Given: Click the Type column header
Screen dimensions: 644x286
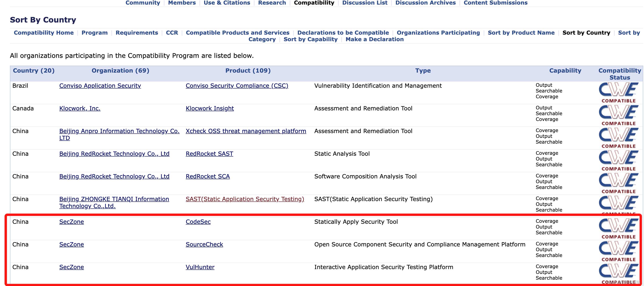Looking at the screenshot, I should pyautogui.click(x=423, y=71).
